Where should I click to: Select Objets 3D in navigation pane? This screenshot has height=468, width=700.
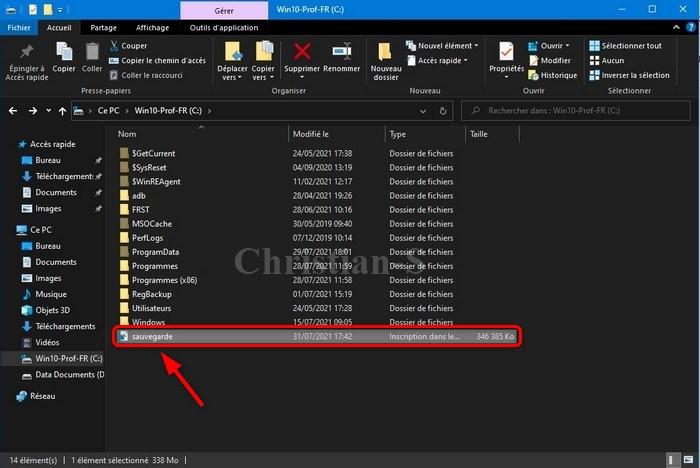[x=52, y=310]
